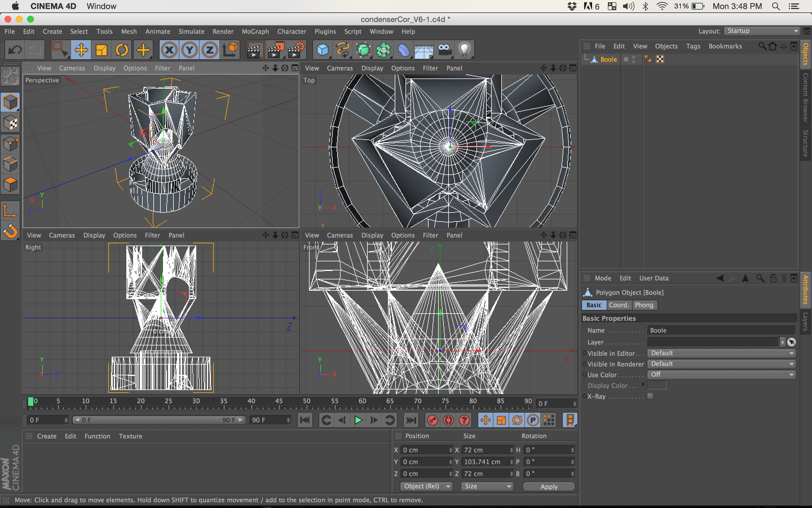Click the floor/environment objects icon
This screenshot has width=812, height=508.
coord(424,50)
